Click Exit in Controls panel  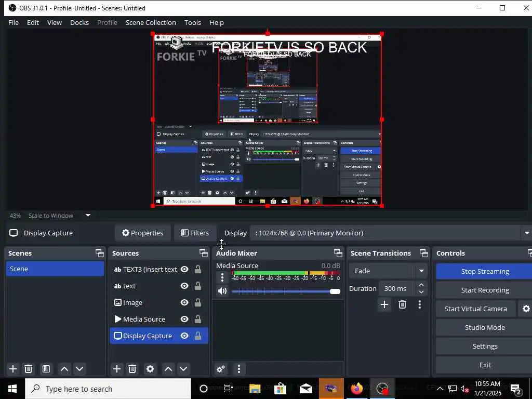coord(485,365)
